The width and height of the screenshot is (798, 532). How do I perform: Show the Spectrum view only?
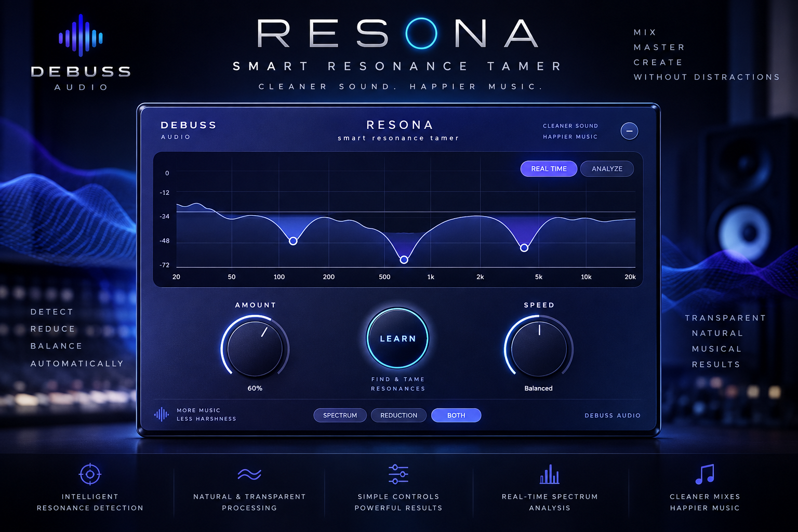[x=340, y=415]
